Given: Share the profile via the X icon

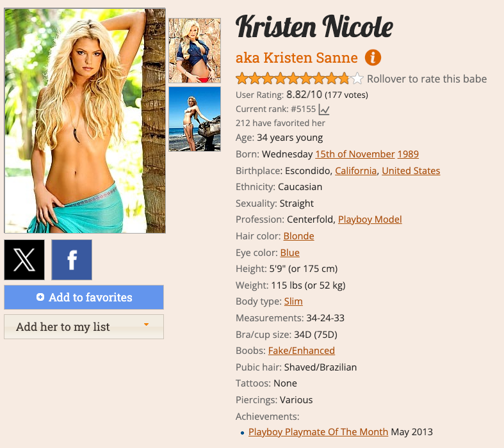Looking at the screenshot, I should 24,260.
